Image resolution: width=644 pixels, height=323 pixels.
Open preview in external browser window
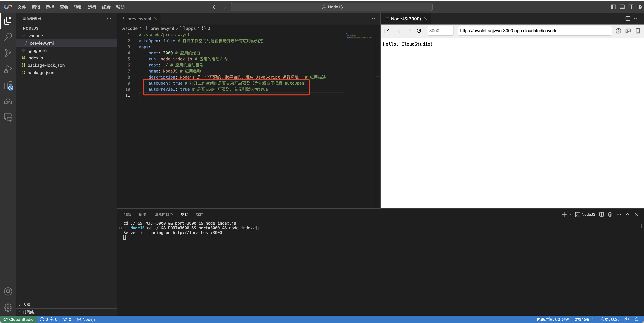pyautogui.click(x=387, y=31)
